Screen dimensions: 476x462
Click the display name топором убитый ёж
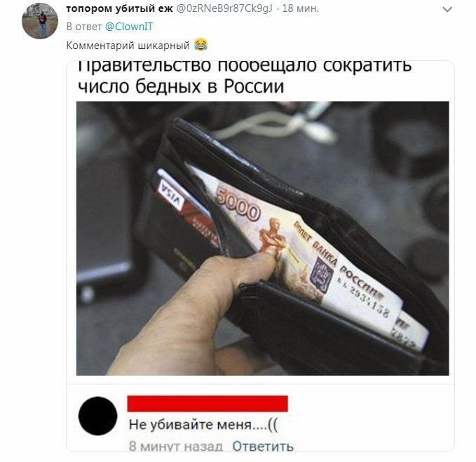coord(120,8)
